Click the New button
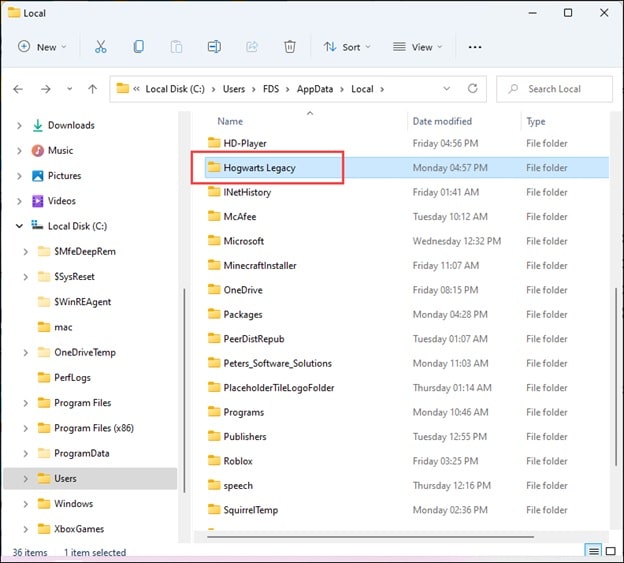Screen dimensions: 624x563 tap(42, 47)
